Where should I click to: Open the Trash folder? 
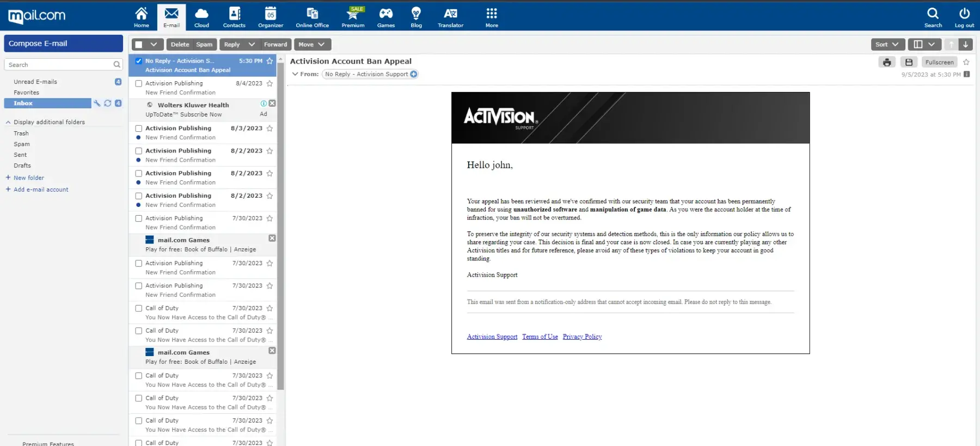pos(21,133)
